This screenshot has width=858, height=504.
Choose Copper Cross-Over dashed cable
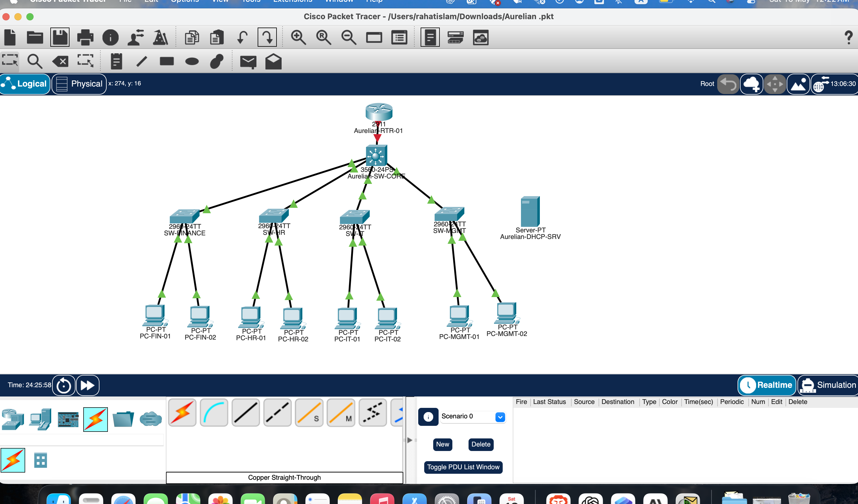pos(277,412)
